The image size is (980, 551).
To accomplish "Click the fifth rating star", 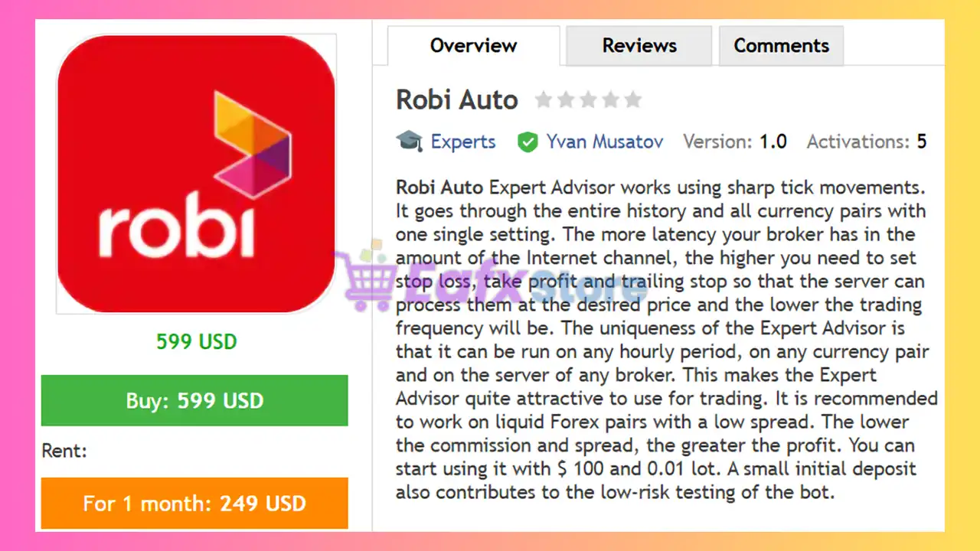I will (632, 99).
